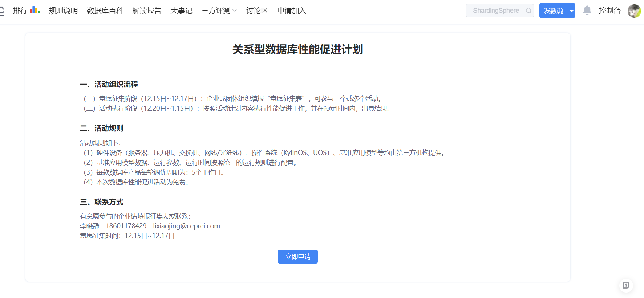Click heading 一、活动组织流程

(x=109, y=84)
